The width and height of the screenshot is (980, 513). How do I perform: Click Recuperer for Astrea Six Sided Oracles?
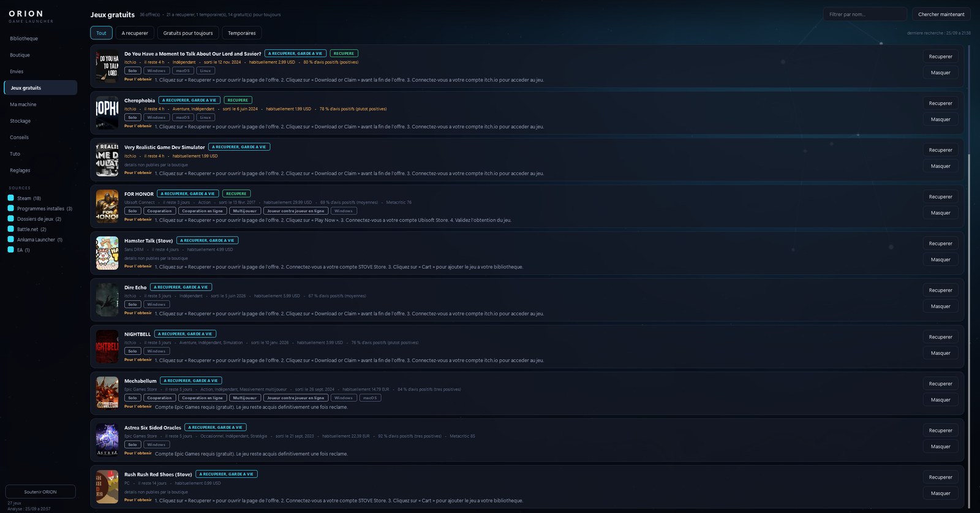[940, 430]
